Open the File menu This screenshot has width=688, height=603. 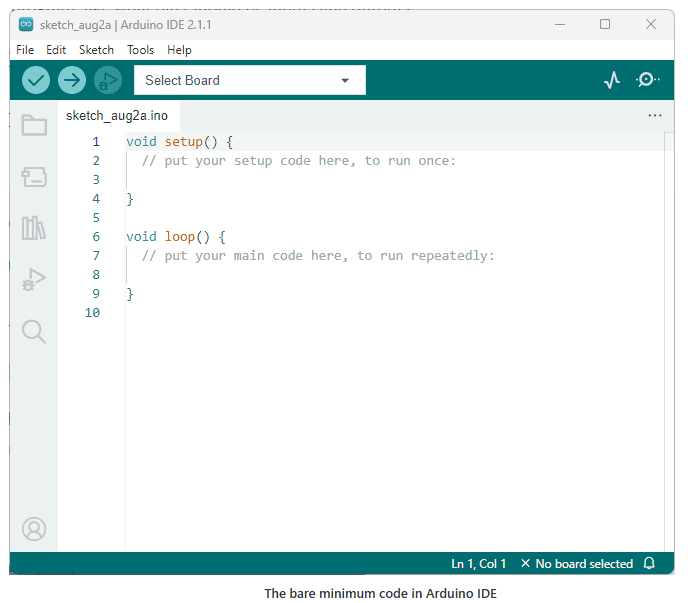pyautogui.click(x=25, y=49)
